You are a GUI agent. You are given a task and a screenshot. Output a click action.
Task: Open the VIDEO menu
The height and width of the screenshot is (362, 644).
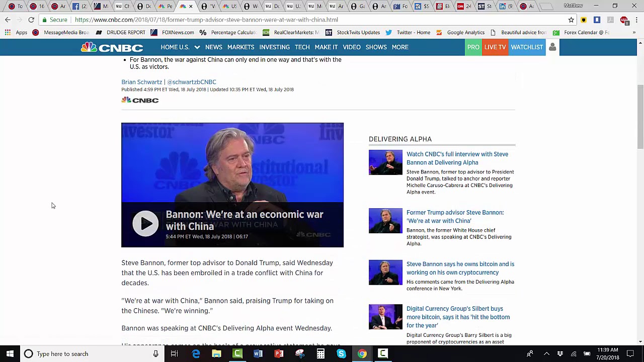pos(352,47)
